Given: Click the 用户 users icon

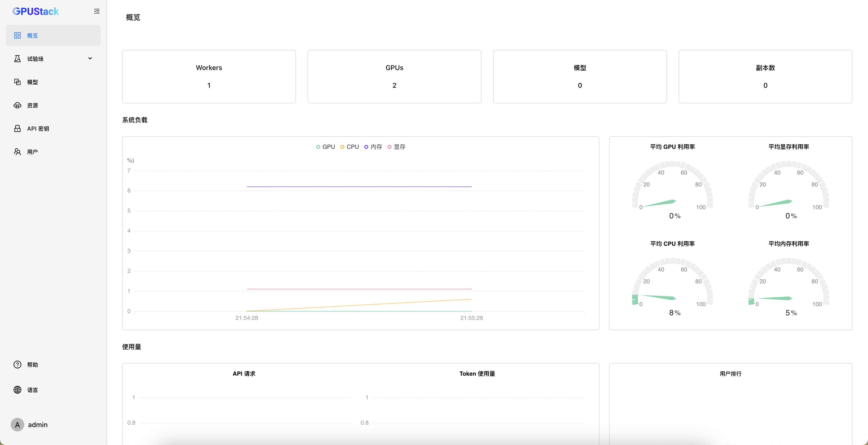Looking at the screenshot, I should click(x=17, y=151).
